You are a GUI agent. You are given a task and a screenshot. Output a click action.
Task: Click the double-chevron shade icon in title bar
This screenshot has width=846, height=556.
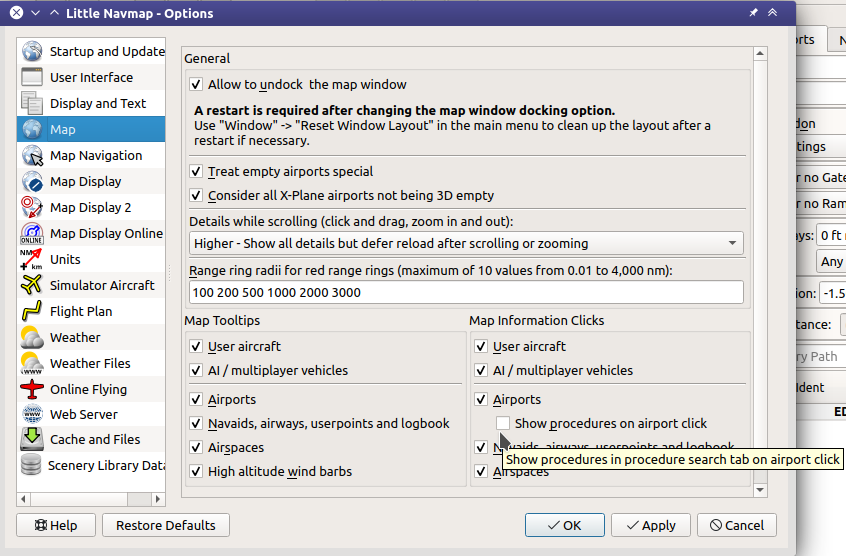click(x=773, y=12)
